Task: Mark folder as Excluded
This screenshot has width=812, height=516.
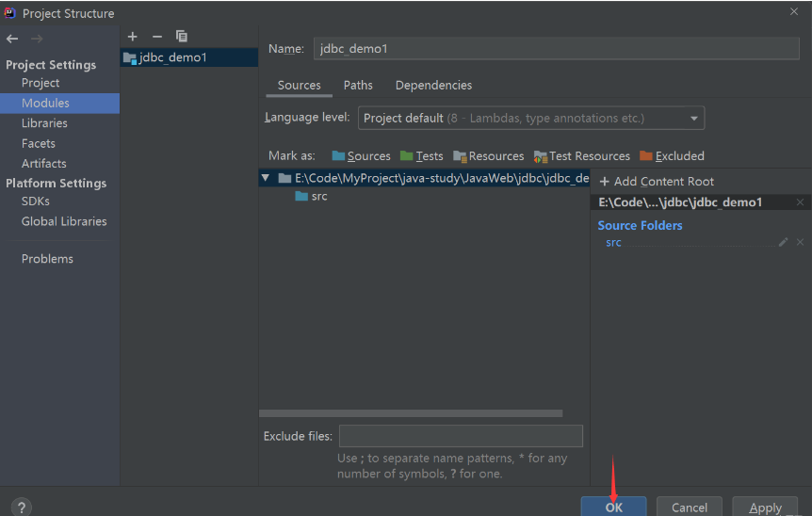Action: coord(672,156)
